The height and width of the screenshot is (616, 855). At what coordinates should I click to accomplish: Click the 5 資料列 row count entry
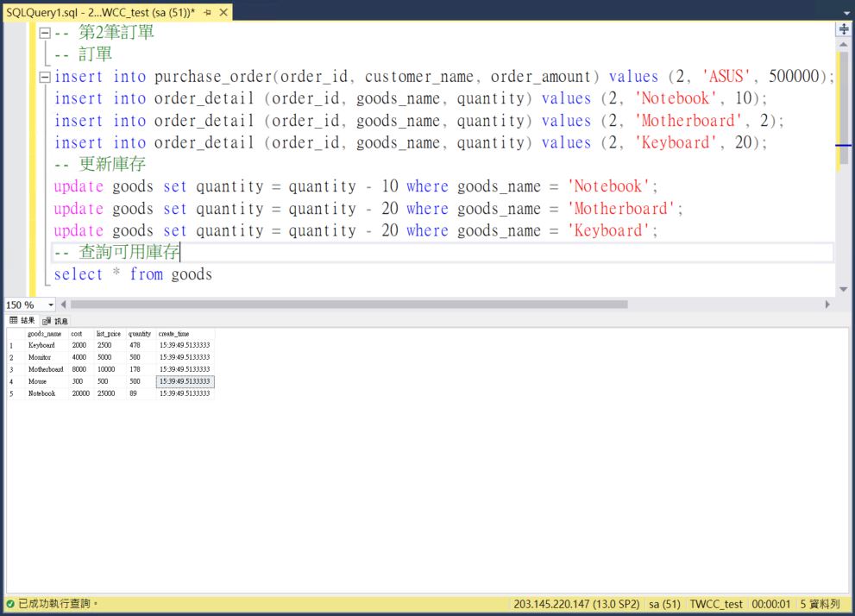tap(820, 604)
